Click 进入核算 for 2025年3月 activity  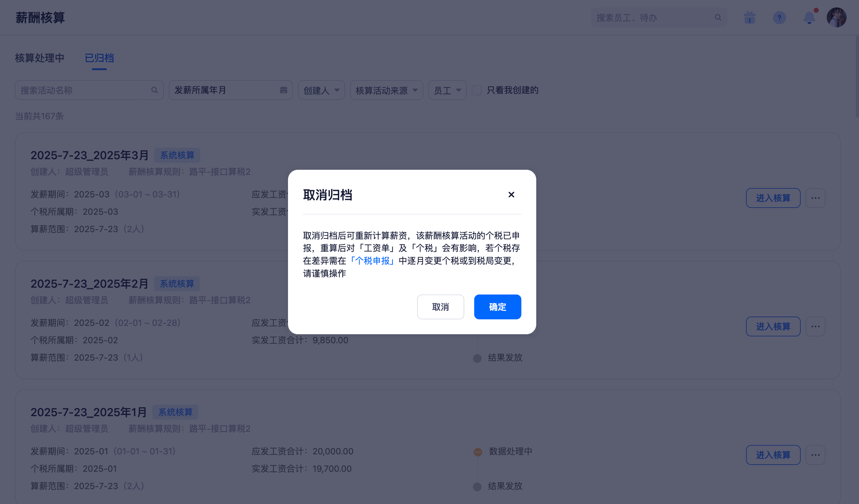pos(773,198)
